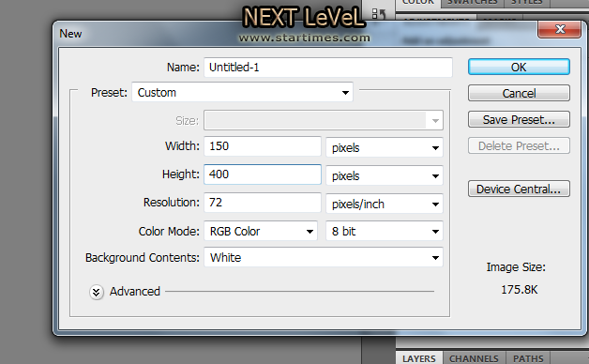Confirm new document with OK button

(519, 67)
